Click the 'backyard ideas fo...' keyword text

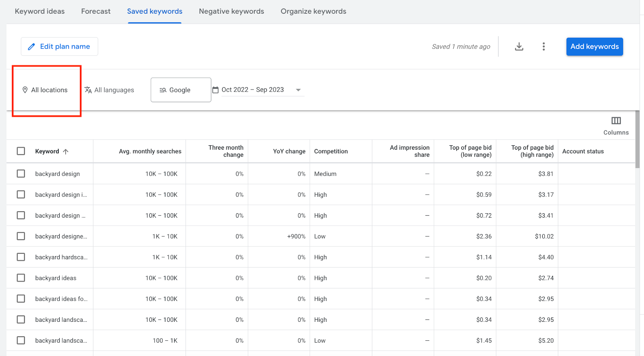[61, 299]
